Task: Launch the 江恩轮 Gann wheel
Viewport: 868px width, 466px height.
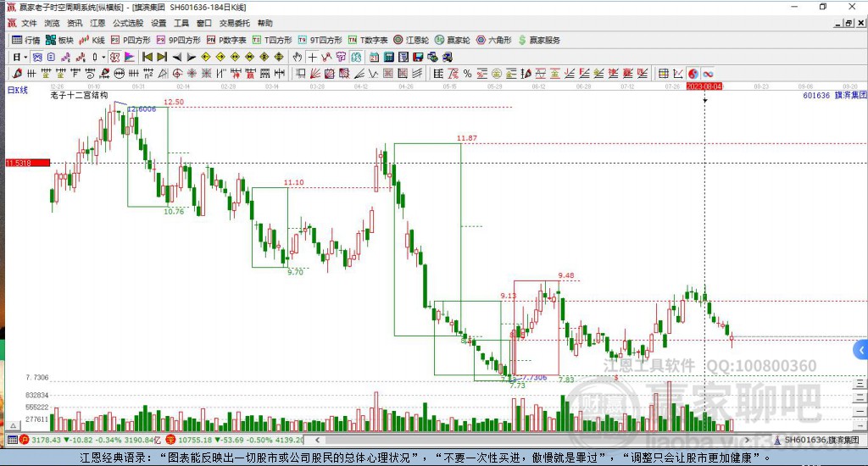Action: click(411, 40)
